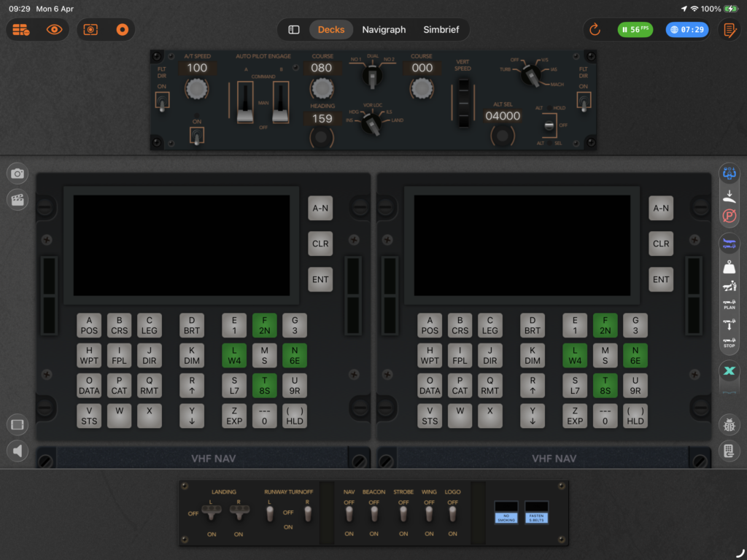The height and width of the screenshot is (560, 747).
Task: Click the camera screenshot icon on left sidebar
Action: coord(18,174)
